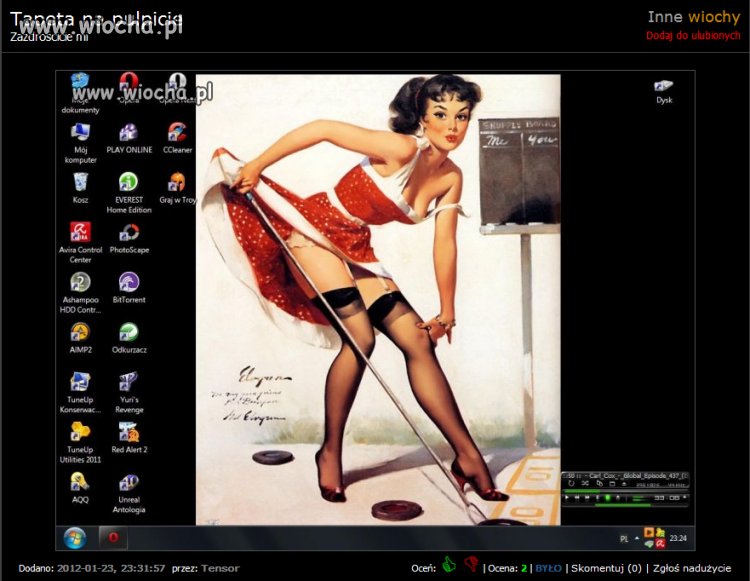The image size is (750, 581).
Task: Click Zgłoś nadużycie report link
Action: click(692, 568)
